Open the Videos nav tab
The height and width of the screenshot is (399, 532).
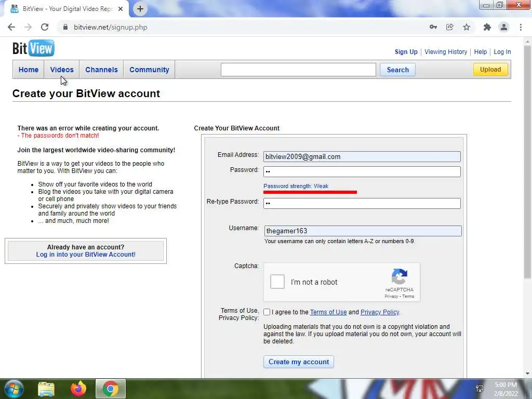click(62, 70)
